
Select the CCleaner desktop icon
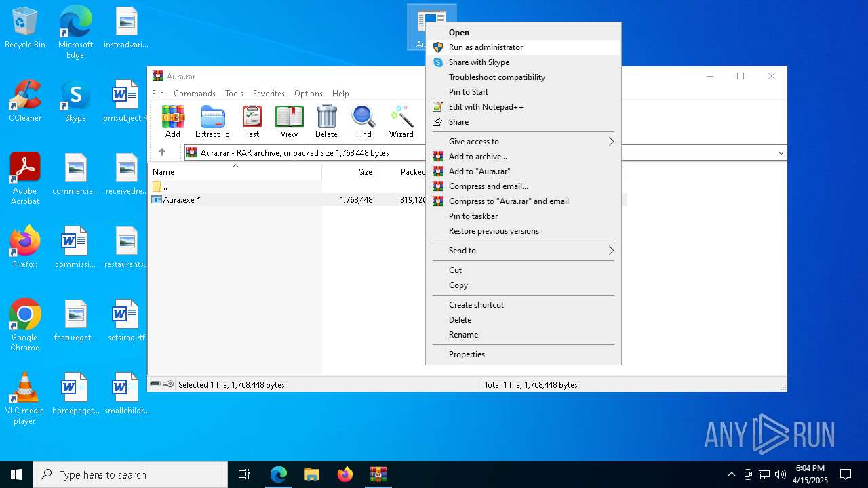[25, 101]
